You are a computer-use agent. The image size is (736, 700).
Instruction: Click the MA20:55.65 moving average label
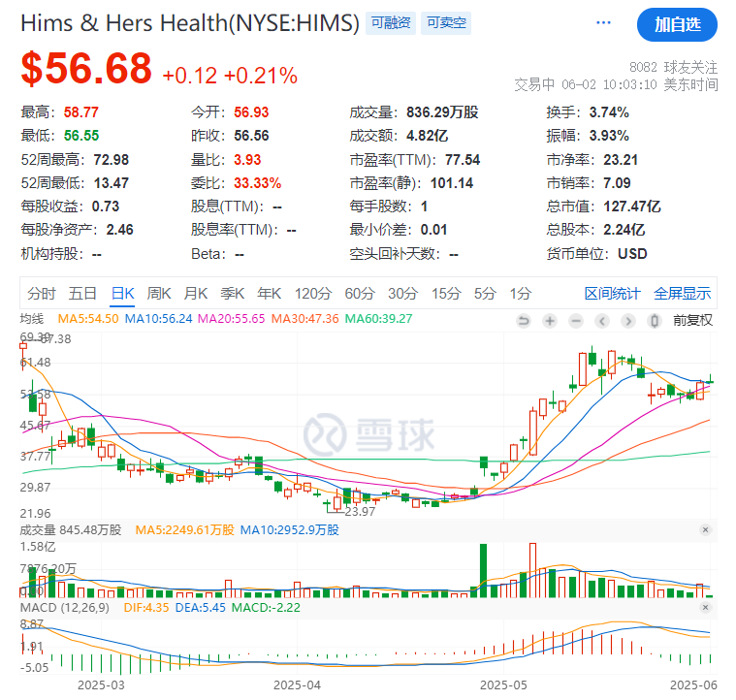pos(232,319)
